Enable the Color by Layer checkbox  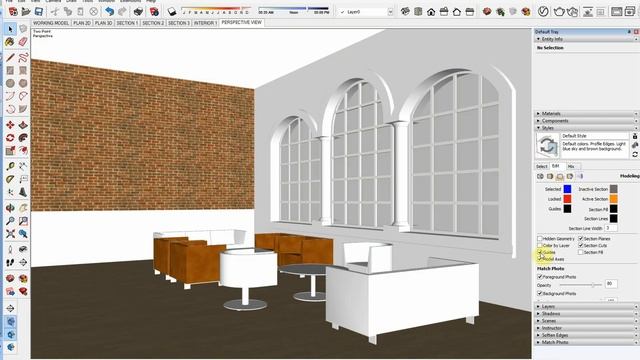click(540, 245)
